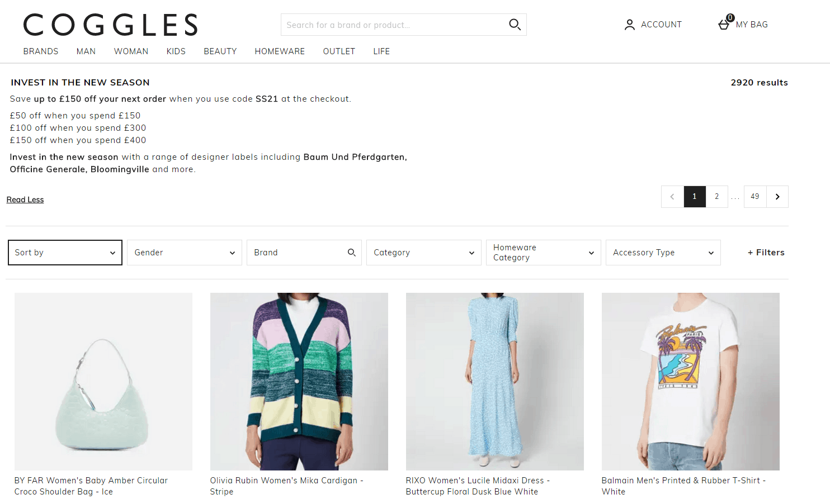Show more filters with + Filters
Image resolution: width=830 pixels, height=504 pixels.
[x=766, y=253]
